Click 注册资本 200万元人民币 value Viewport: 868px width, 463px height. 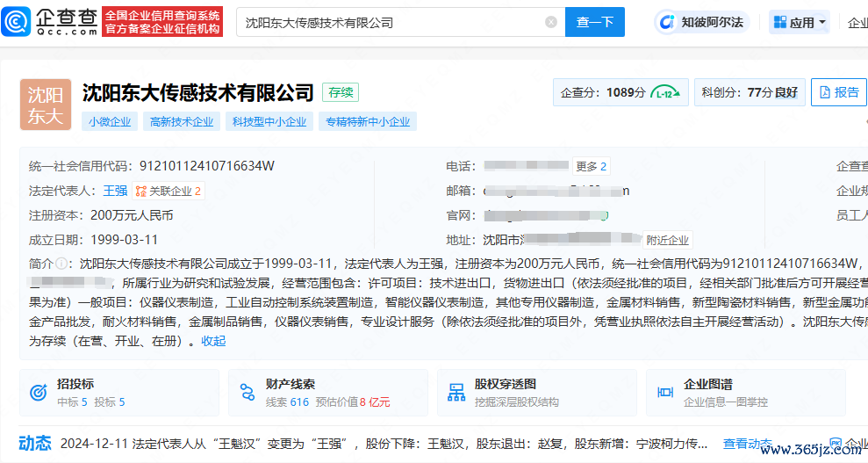132,215
